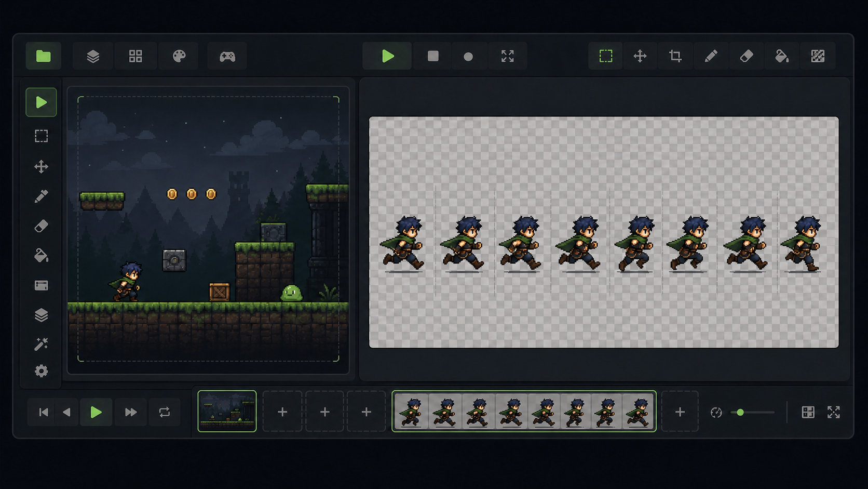Image resolution: width=868 pixels, height=489 pixels.
Task: Select the magic wand tool in left sidebar
Action: click(41, 344)
